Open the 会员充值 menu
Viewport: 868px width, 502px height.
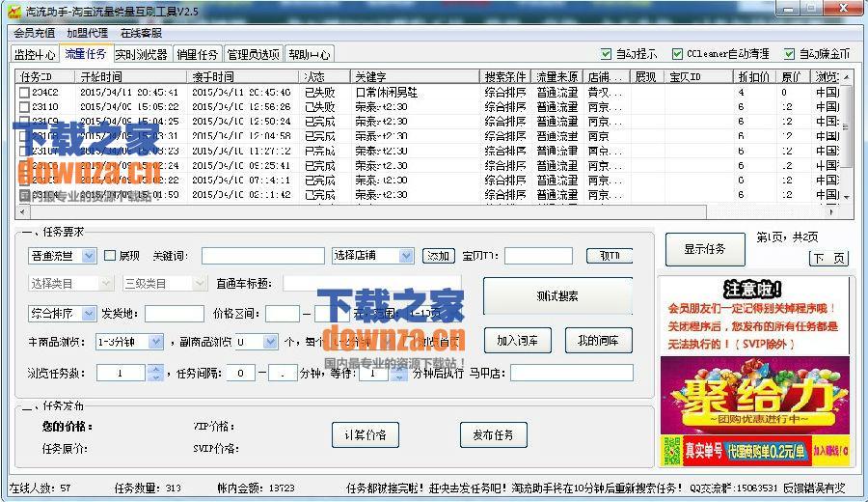click(x=34, y=33)
